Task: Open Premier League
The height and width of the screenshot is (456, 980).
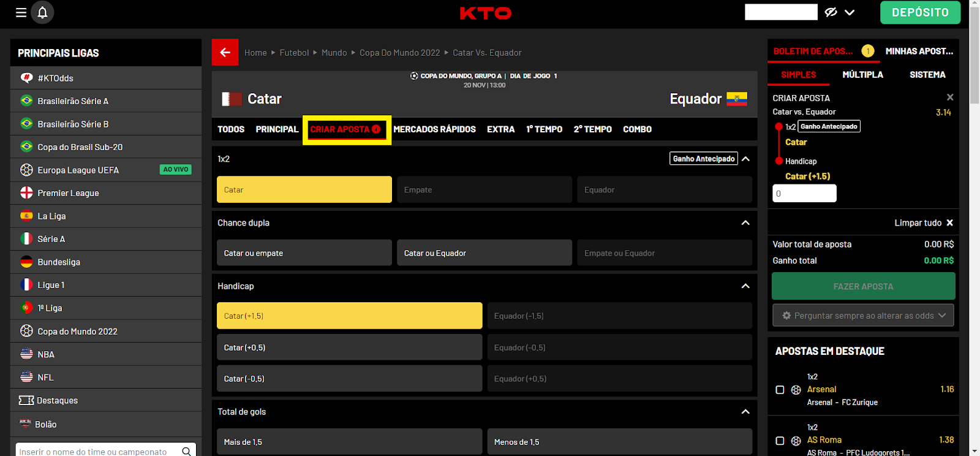Action: click(x=106, y=193)
